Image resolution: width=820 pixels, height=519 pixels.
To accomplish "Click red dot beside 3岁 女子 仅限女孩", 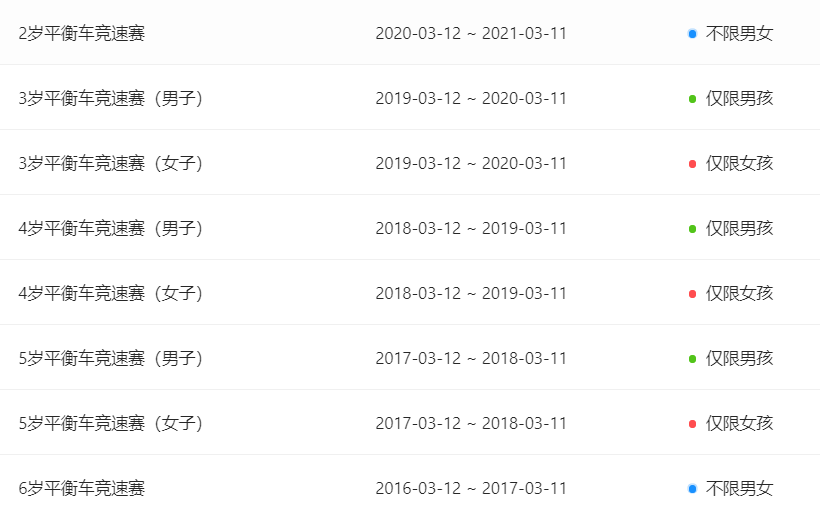I will (692, 164).
